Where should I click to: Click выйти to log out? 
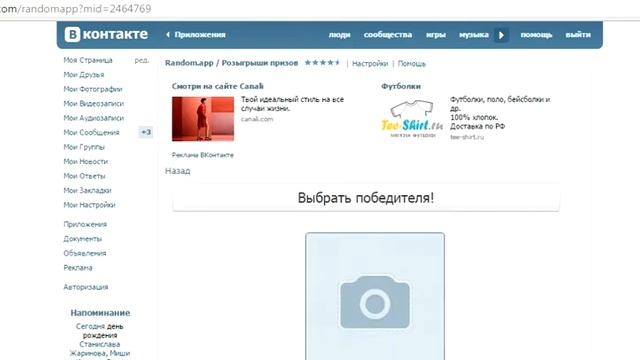pos(578,35)
